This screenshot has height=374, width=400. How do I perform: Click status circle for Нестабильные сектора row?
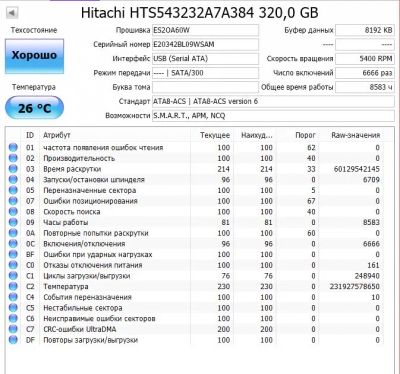tap(13, 308)
